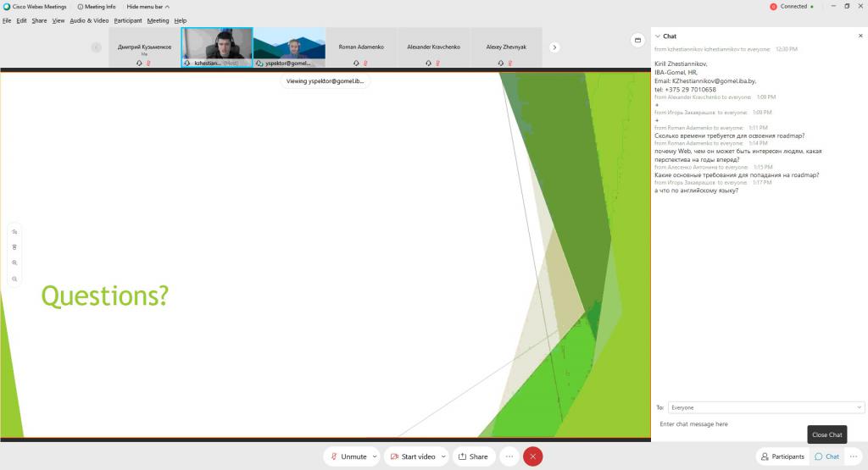The image size is (868, 470).
Task: Open the Participant menu
Action: [128, 20]
